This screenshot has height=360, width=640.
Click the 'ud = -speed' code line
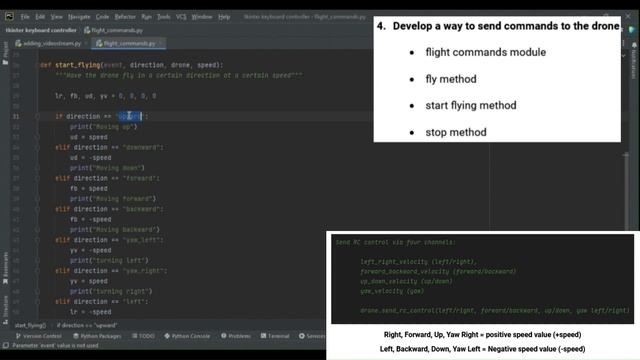[x=90, y=158]
